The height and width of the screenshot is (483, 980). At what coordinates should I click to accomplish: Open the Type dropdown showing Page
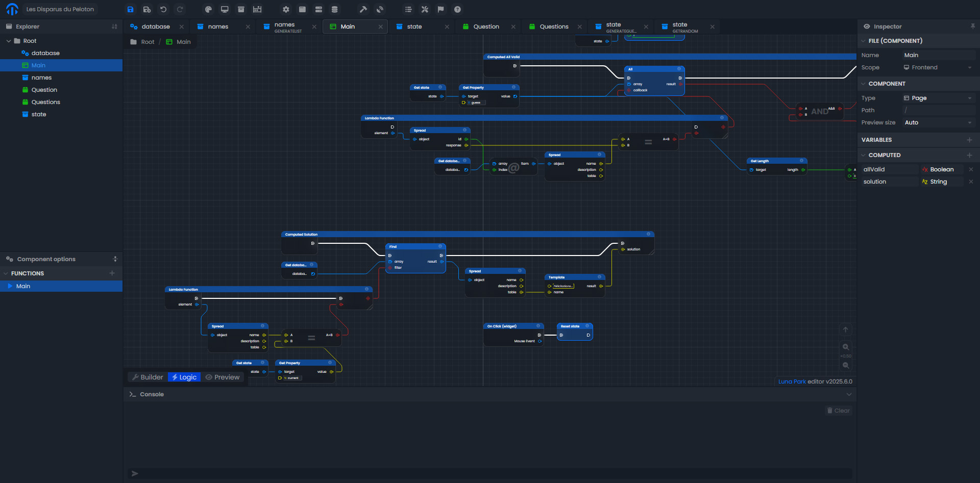coord(938,98)
